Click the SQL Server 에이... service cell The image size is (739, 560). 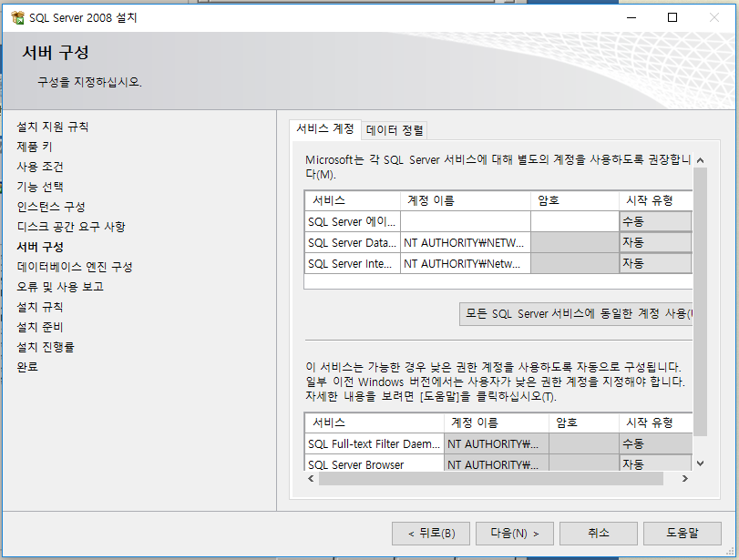coord(352,221)
